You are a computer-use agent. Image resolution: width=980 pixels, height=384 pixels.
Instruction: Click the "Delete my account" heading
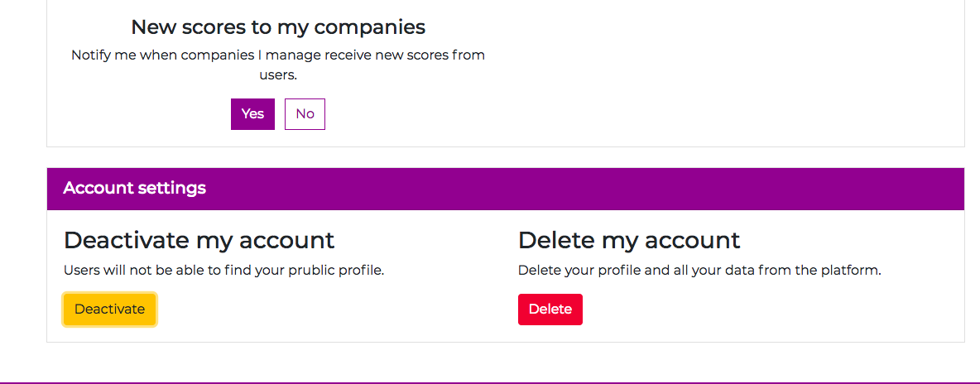coord(629,241)
